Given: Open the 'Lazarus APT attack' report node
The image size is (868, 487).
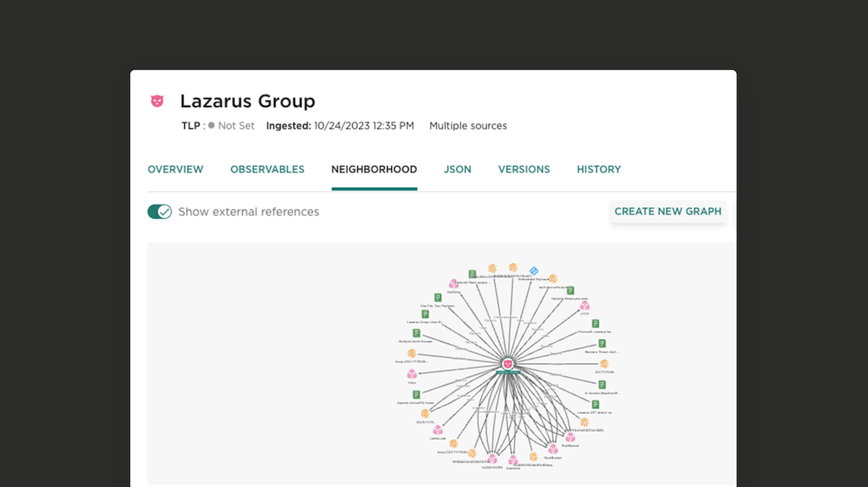Looking at the screenshot, I should pyautogui.click(x=595, y=404).
